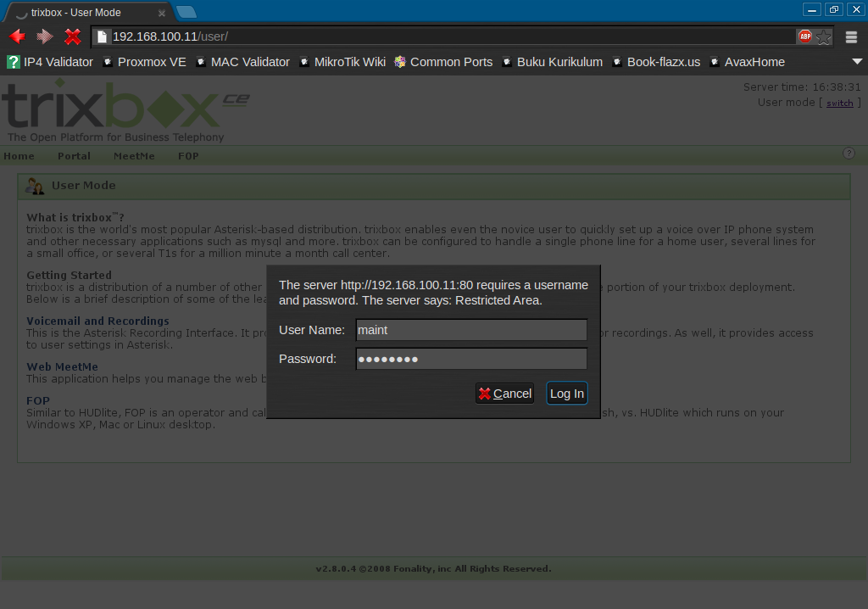The image size is (868, 609).
Task: Open the Proxmox VE bookmark
Action: [145, 62]
